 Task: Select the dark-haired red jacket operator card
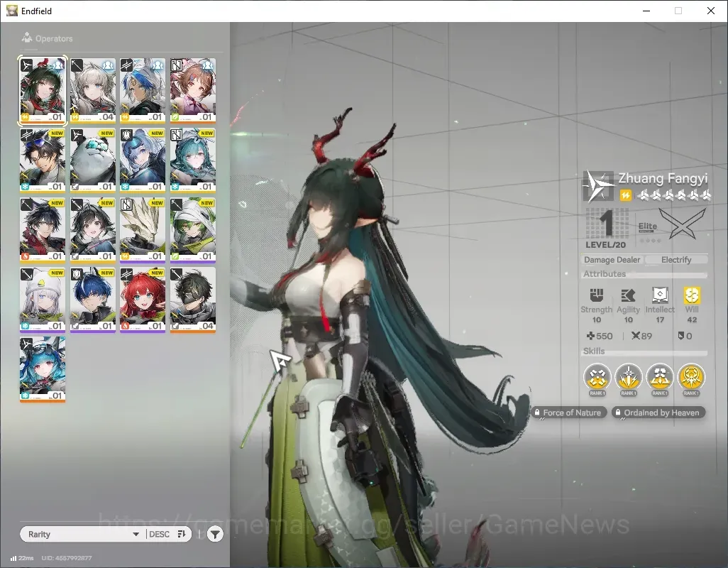click(43, 230)
